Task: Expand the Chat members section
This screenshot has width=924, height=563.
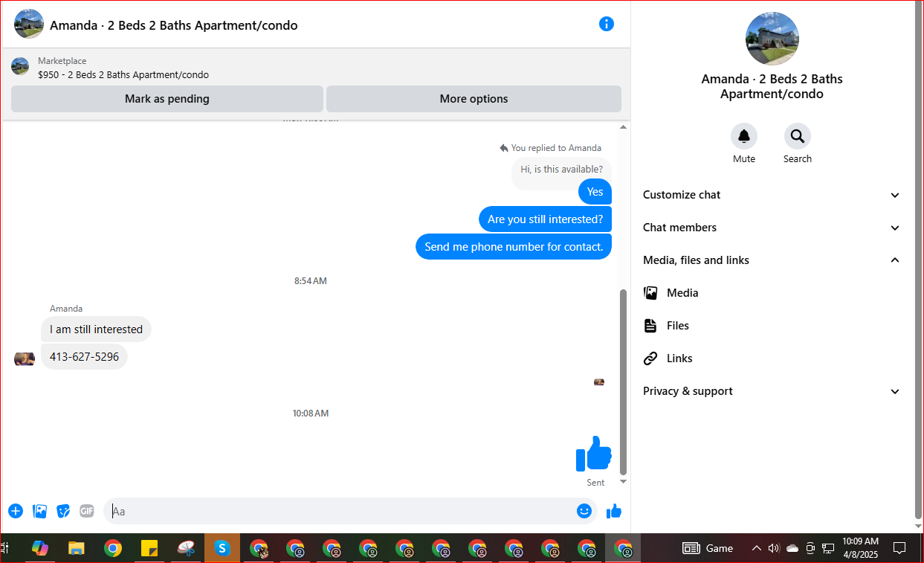Action: pos(772,228)
